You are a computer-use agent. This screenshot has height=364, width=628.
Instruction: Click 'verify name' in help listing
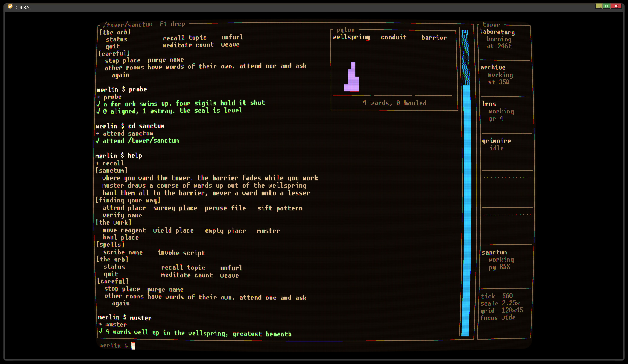tap(122, 215)
